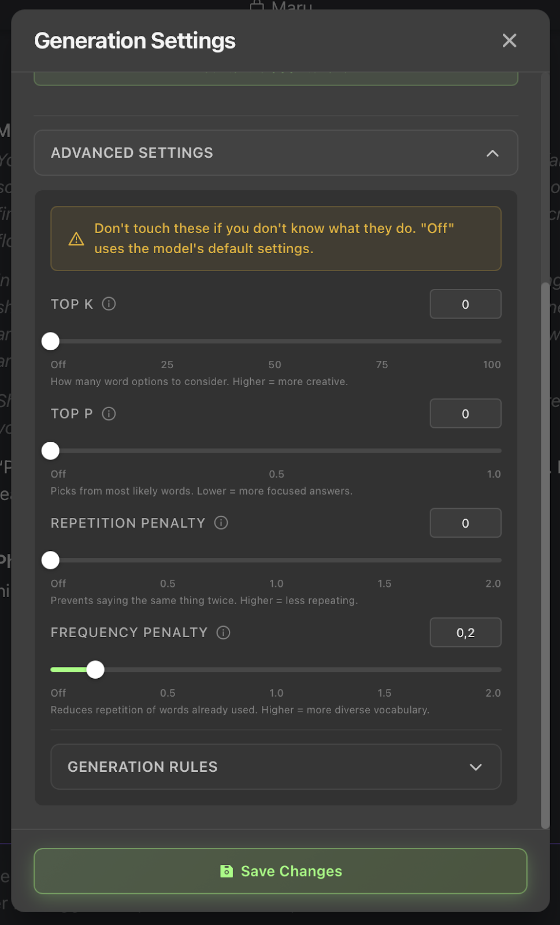Click the Top P info icon
The height and width of the screenshot is (925, 560).
(109, 414)
